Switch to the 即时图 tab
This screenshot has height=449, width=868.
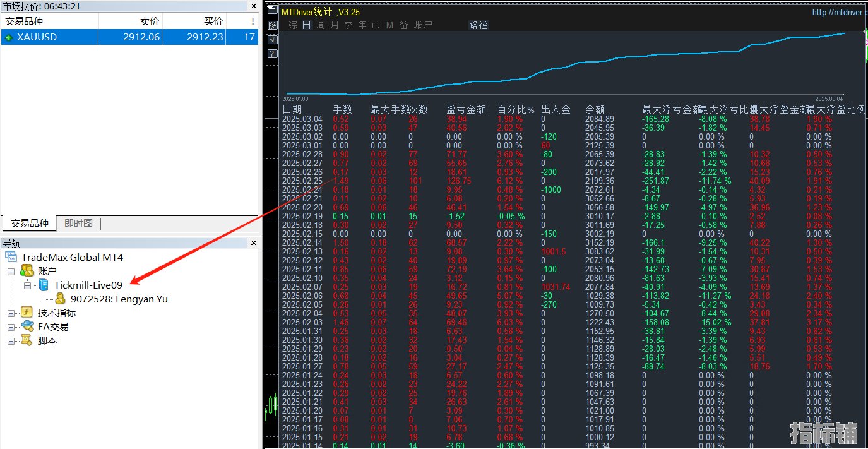[78, 224]
